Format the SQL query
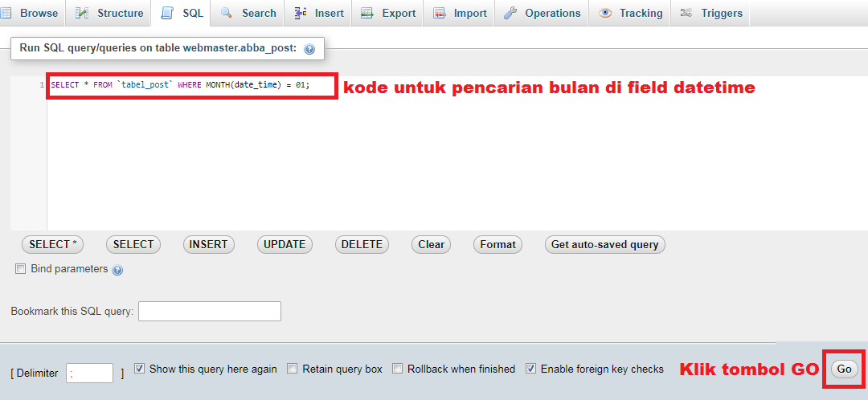Image resolution: width=868 pixels, height=400 pixels. pyautogui.click(x=497, y=244)
